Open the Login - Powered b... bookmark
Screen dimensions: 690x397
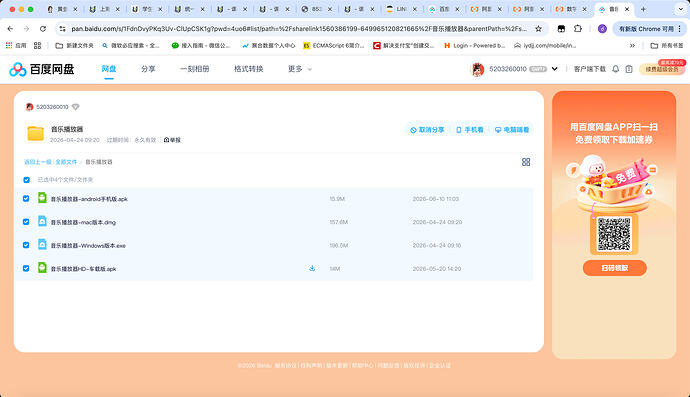click(x=474, y=45)
